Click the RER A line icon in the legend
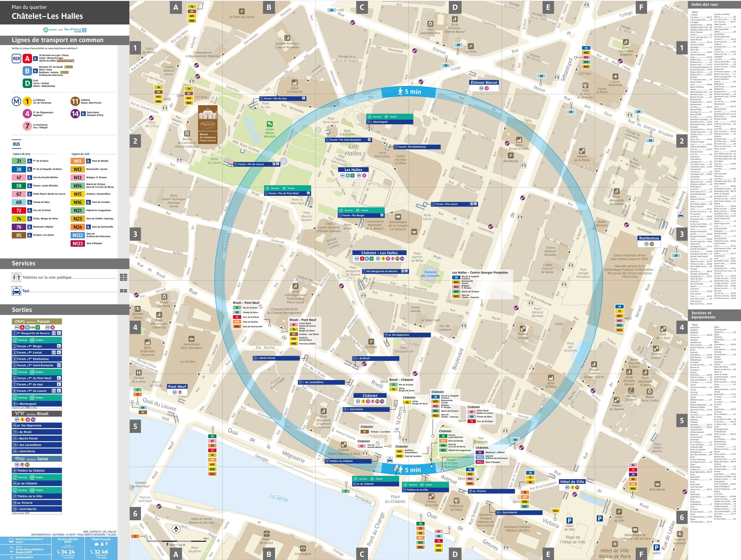 click(x=27, y=59)
